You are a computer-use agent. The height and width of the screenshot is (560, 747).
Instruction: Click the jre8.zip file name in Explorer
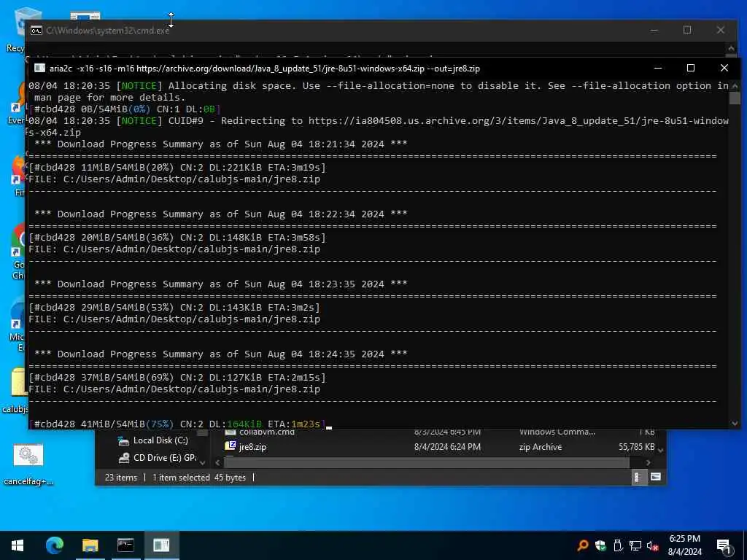point(252,447)
